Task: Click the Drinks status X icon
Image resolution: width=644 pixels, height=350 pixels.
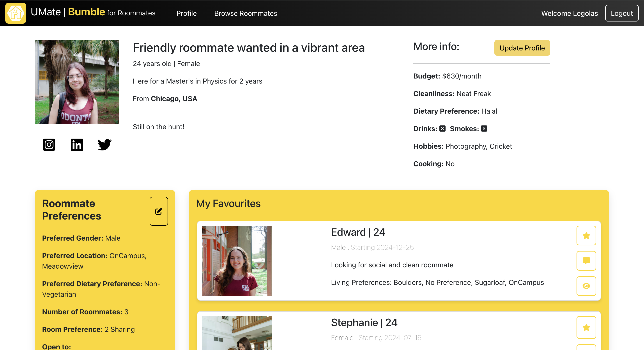Action: click(442, 129)
